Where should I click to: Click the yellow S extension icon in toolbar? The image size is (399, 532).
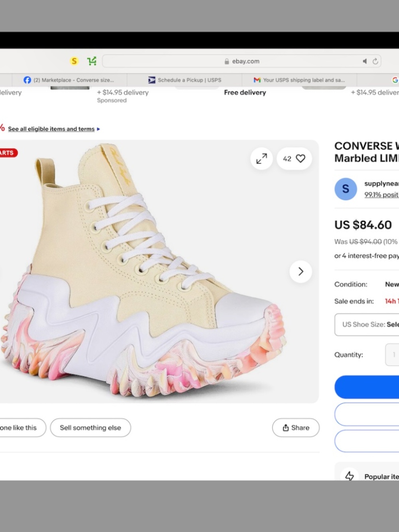click(74, 61)
